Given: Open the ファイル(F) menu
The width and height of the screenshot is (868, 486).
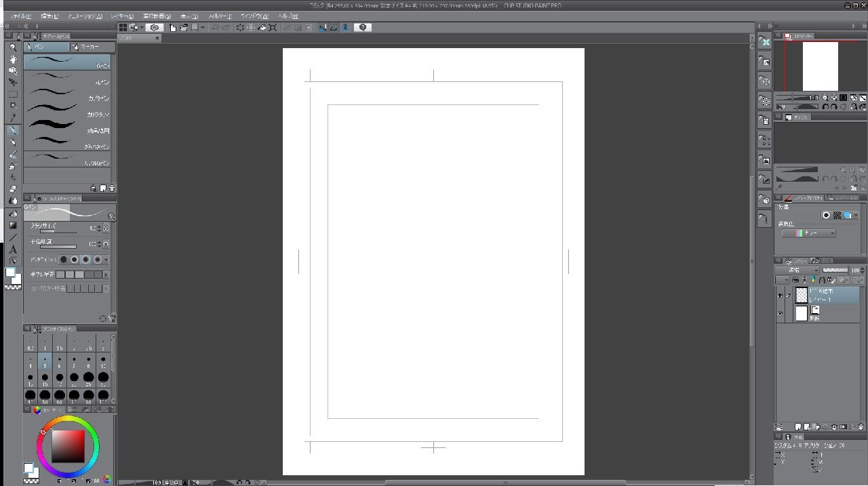Looking at the screenshot, I should 21,16.
